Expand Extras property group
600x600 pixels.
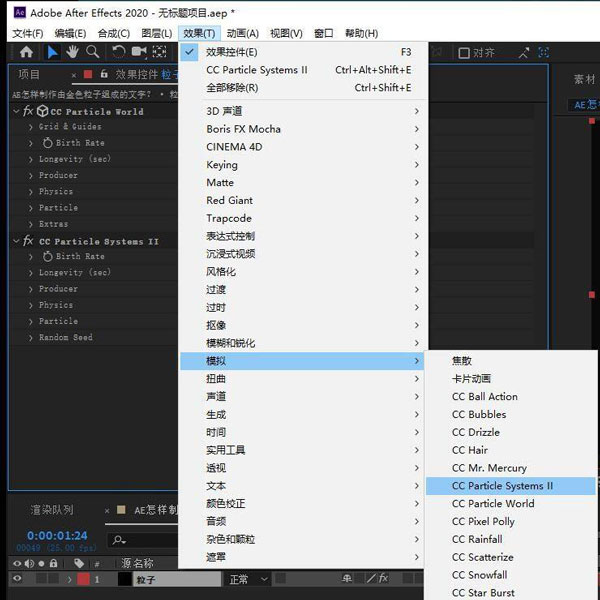(31, 224)
